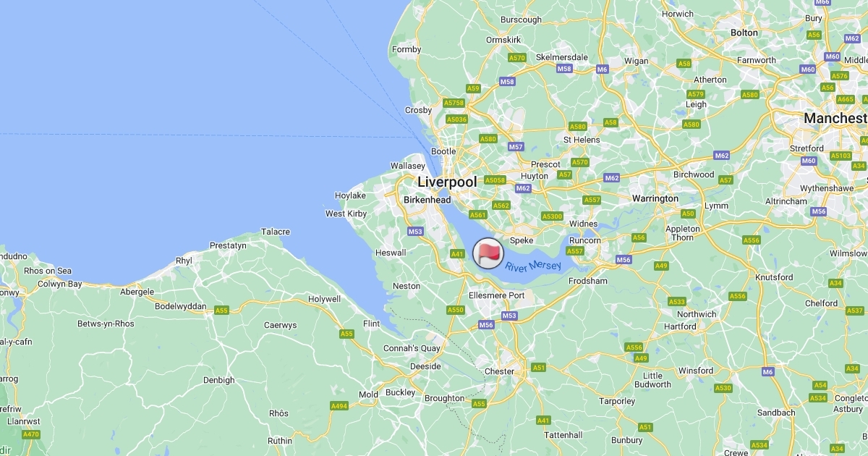Click the M62 shield near Warrington
This screenshot has height=456, width=868.
coord(612,177)
